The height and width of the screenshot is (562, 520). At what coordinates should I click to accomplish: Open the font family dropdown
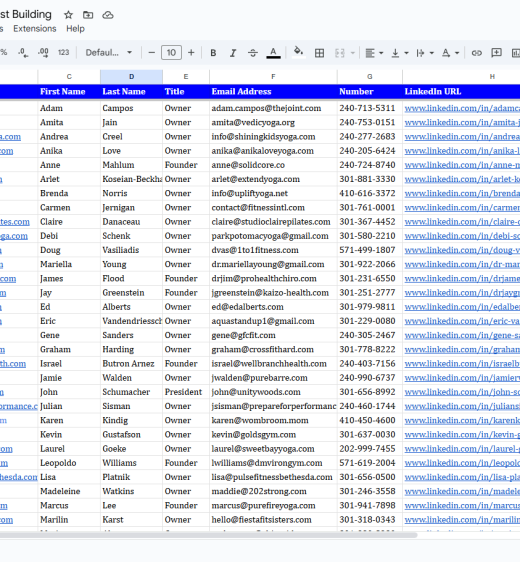[109, 53]
